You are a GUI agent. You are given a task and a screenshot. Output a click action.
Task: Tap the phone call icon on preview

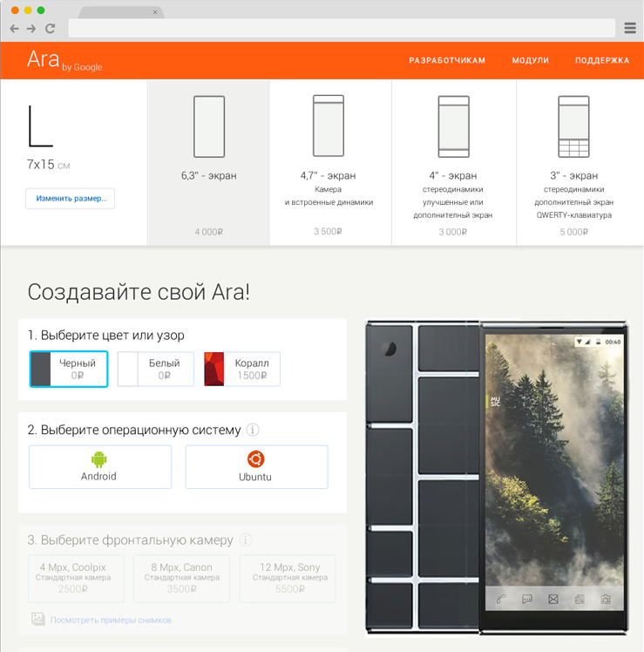pos(501,599)
